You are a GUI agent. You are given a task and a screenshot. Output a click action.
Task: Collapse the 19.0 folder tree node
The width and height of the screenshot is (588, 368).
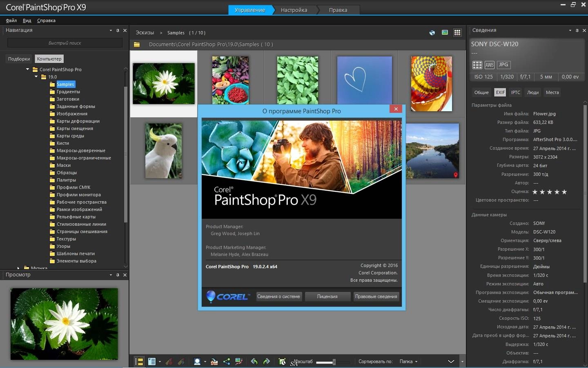click(x=36, y=76)
